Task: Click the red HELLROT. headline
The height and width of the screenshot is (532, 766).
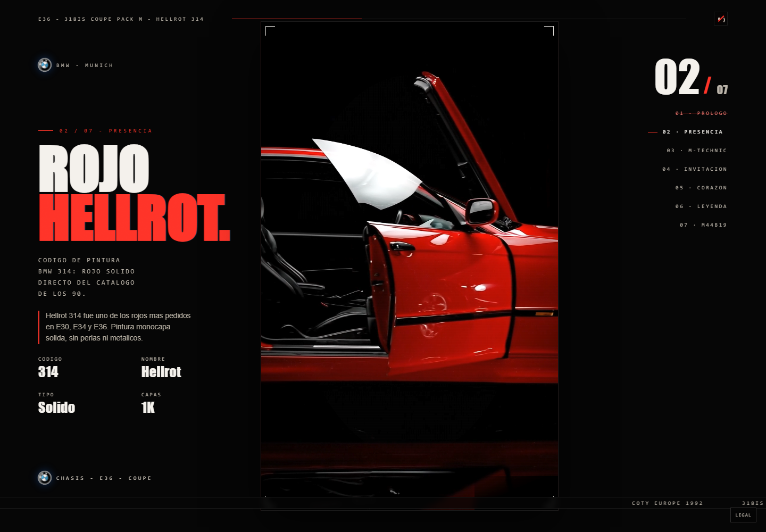Action: [x=134, y=218]
